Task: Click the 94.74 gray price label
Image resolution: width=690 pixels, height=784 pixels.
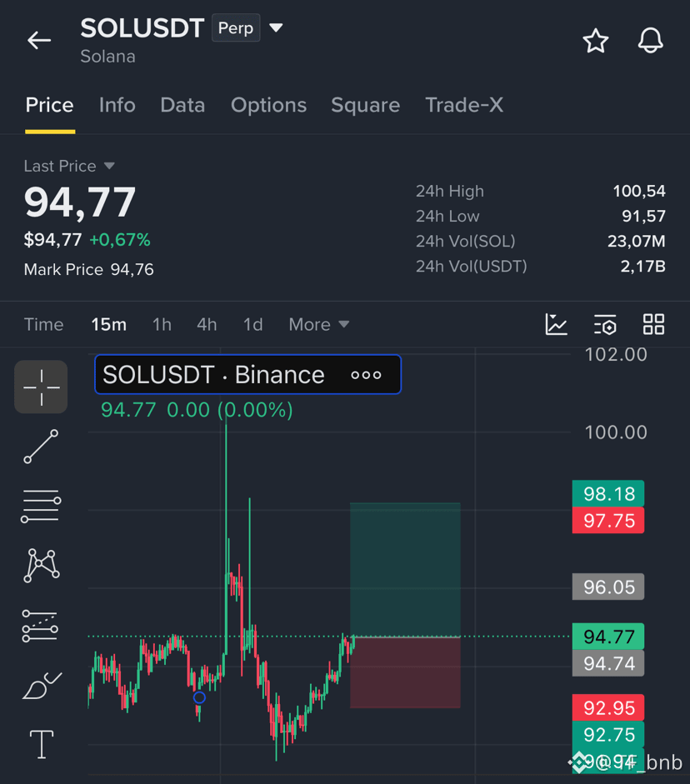Action: (608, 663)
